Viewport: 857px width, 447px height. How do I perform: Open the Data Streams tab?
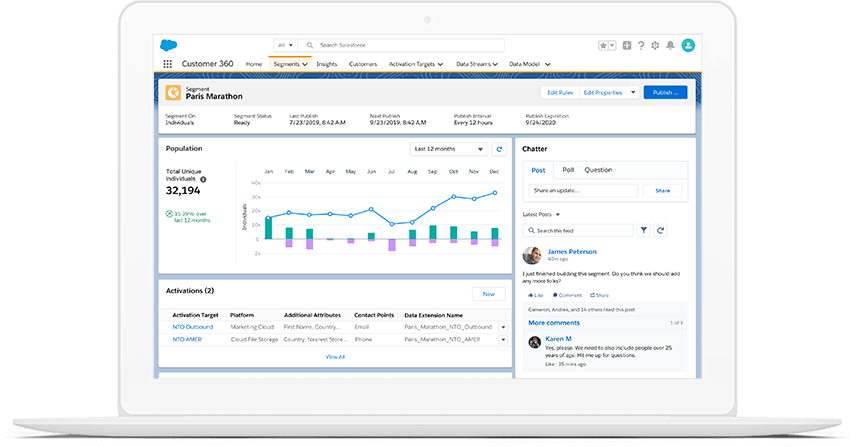tap(473, 64)
